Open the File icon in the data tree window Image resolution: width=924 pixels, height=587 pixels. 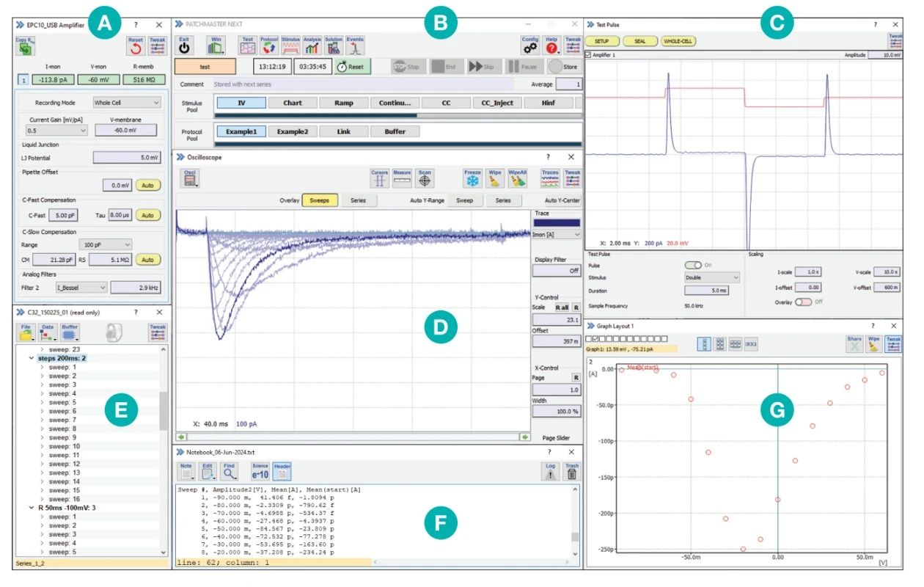[25, 334]
